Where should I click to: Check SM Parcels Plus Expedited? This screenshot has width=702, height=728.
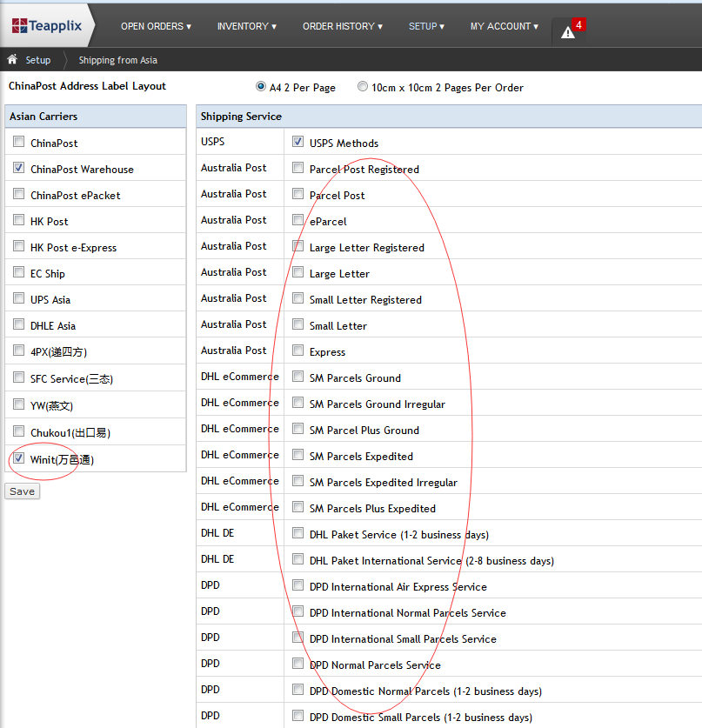coord(298,506)
